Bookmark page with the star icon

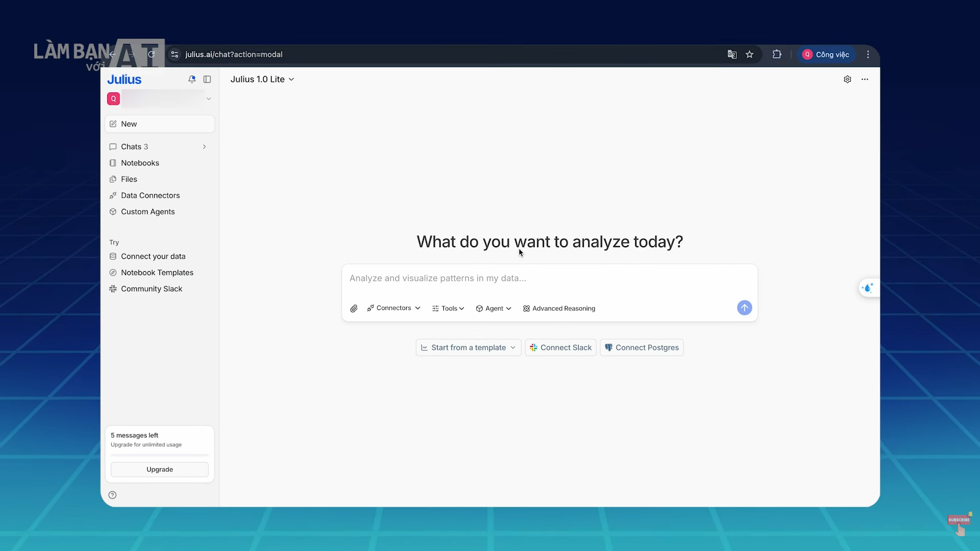click(x=749, y=55)
